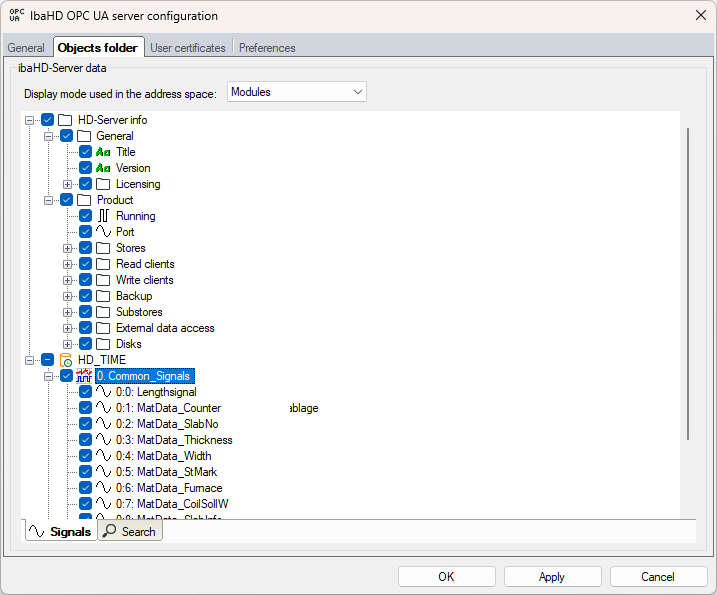Collapse the General node
Image resolution: width=717 pixels, height=595 pixels.
click(48, 136)
